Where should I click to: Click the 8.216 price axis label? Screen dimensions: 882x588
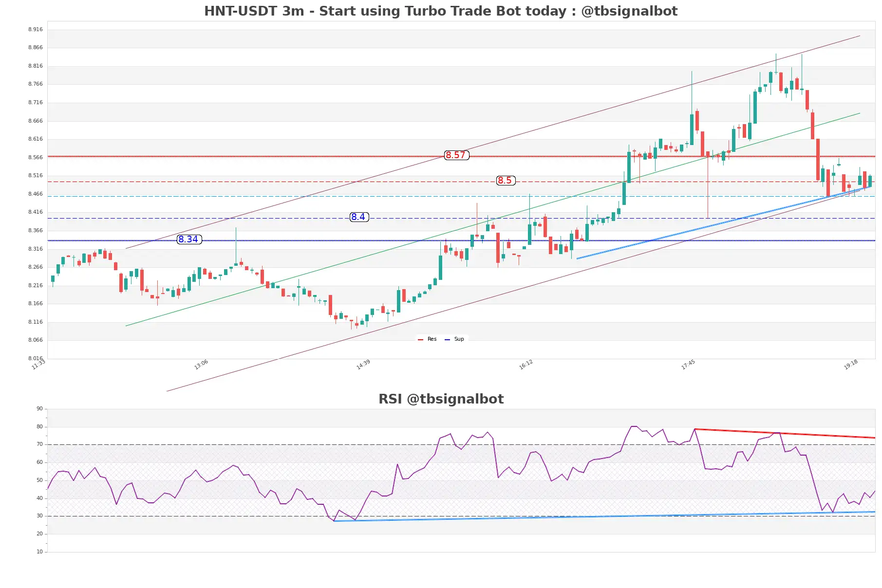click(36, 286)
